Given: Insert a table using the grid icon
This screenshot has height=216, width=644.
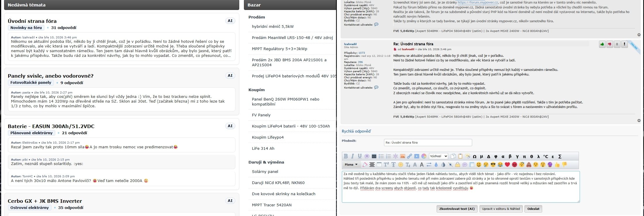Looking at the screenshot, I should [x=472, y=165].
